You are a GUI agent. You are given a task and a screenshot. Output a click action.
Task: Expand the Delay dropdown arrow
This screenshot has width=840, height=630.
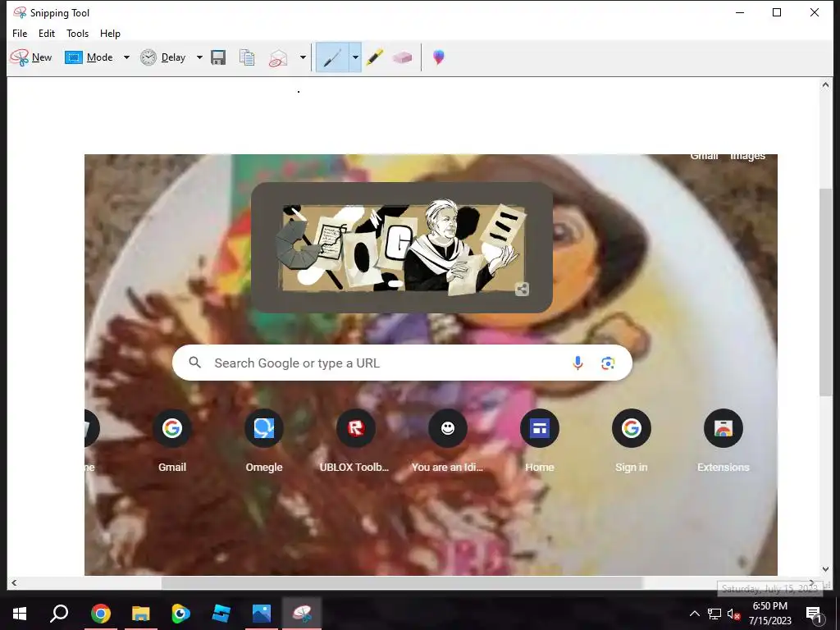pos(199,57)
